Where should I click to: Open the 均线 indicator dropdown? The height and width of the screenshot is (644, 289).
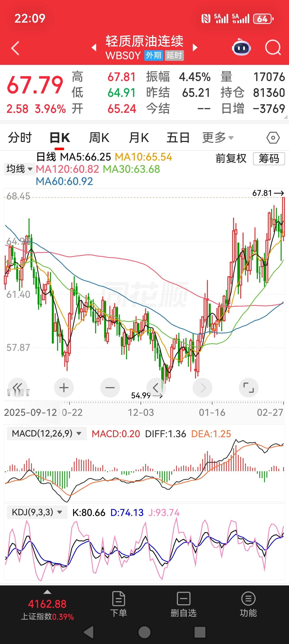click(x=19, y=169)
